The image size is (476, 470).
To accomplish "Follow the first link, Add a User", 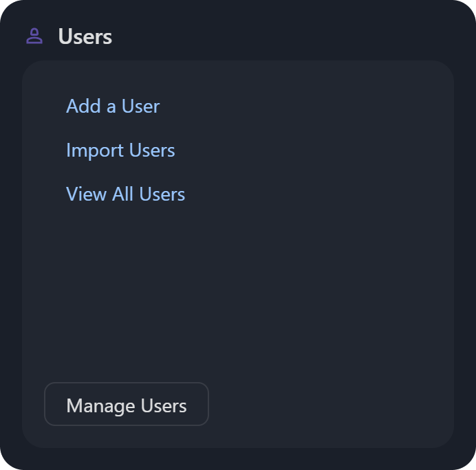I will [113, 107].
